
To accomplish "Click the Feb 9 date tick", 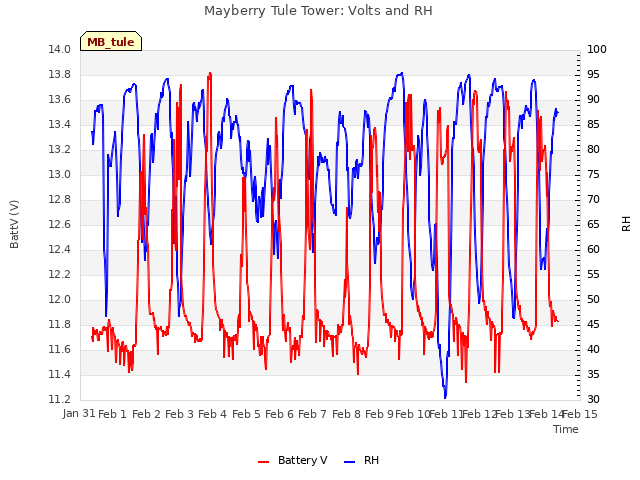I will 380,414.
